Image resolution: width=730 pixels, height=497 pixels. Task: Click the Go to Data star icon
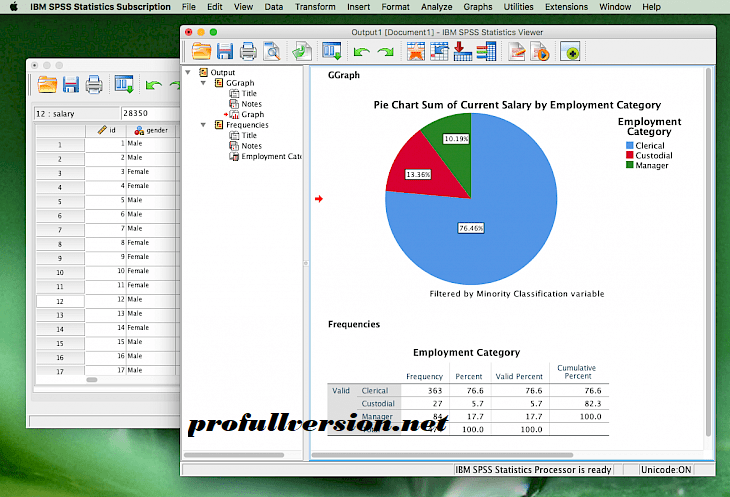[415, 51]
